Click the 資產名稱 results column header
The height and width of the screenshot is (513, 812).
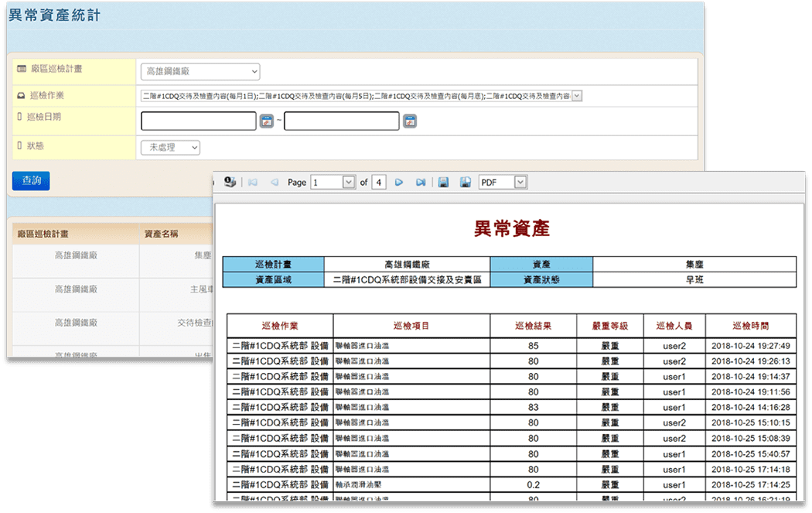point(162,234)
